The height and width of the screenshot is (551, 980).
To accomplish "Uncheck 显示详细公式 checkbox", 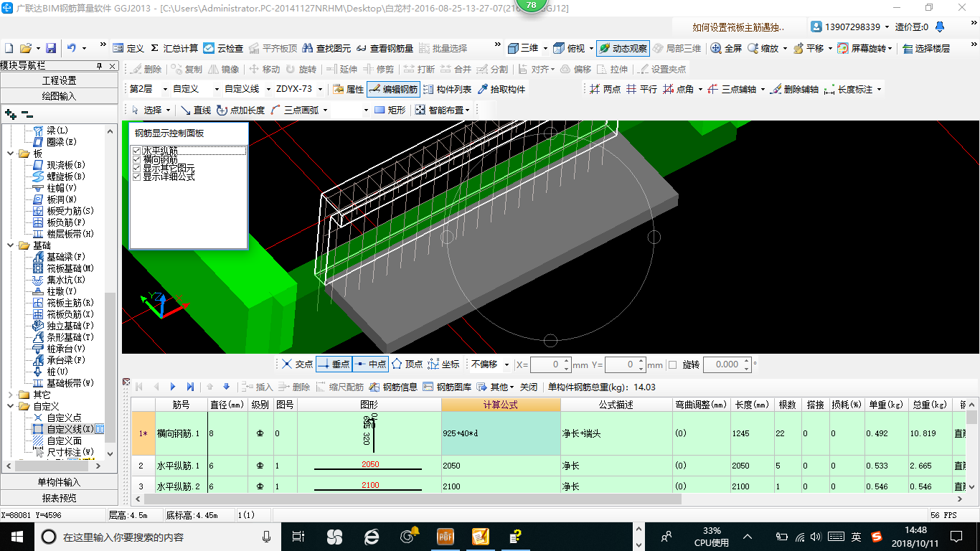I will coord(136,176).
